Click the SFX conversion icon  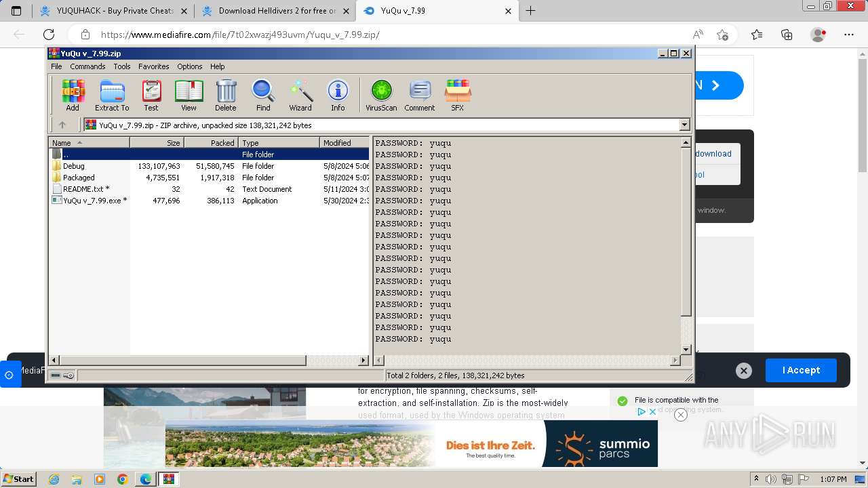click(458, 96)
